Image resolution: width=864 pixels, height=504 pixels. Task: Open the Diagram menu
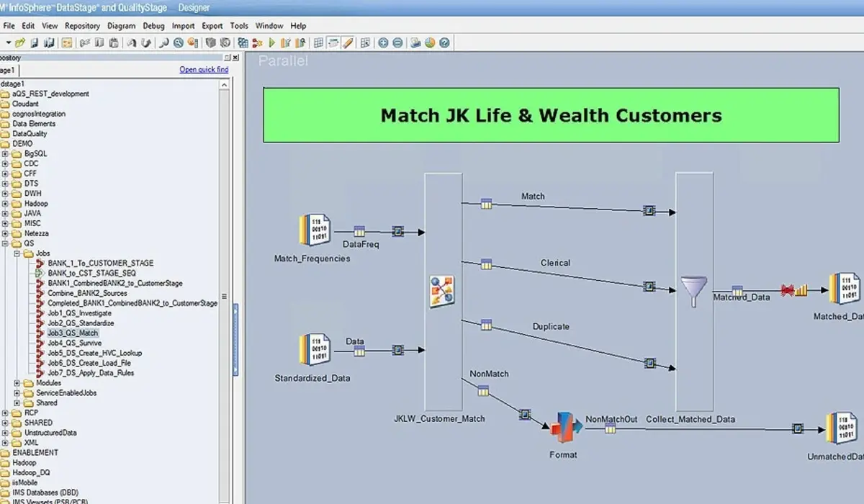121,26
